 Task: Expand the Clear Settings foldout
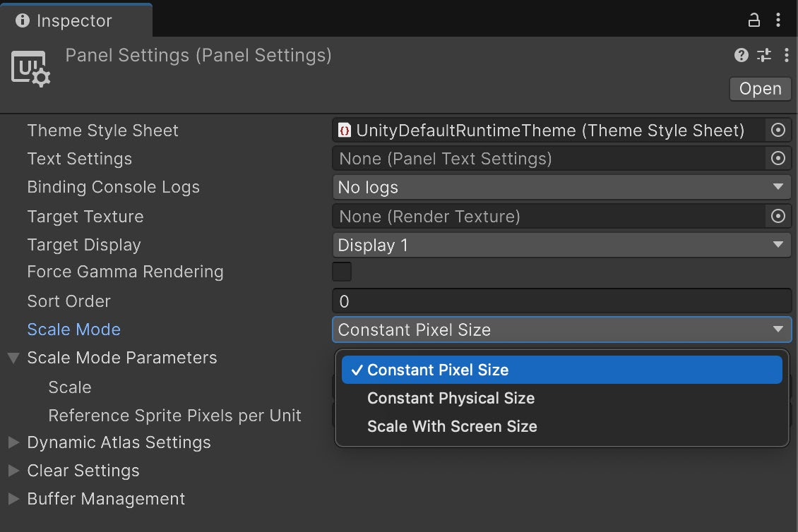(x=13, y=471)
